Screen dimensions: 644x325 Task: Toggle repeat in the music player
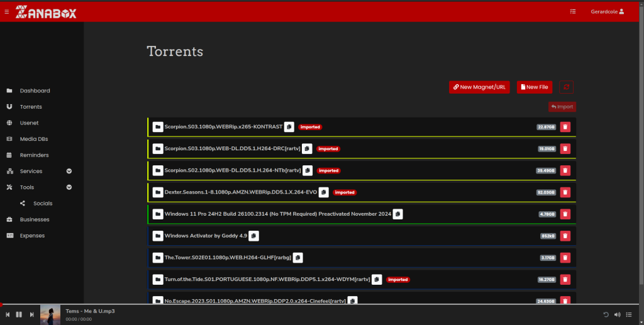(x=606, y=314)
